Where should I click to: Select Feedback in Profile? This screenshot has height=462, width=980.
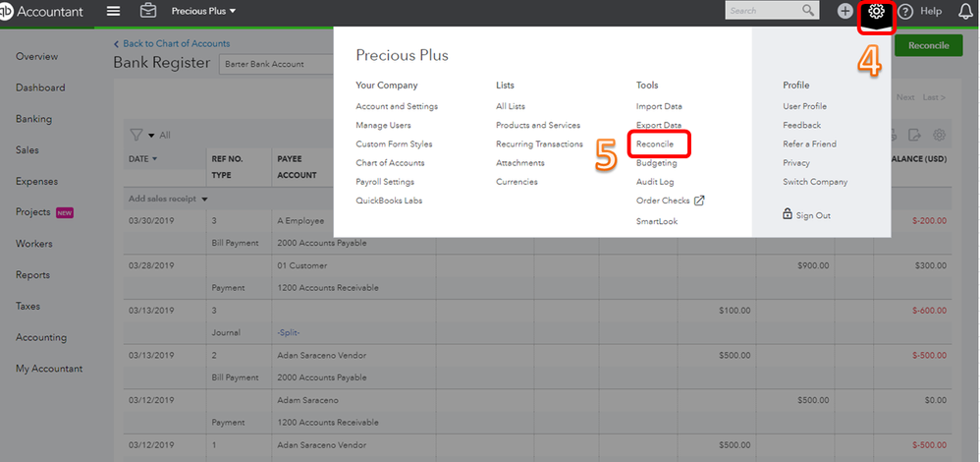pos(802,125)
